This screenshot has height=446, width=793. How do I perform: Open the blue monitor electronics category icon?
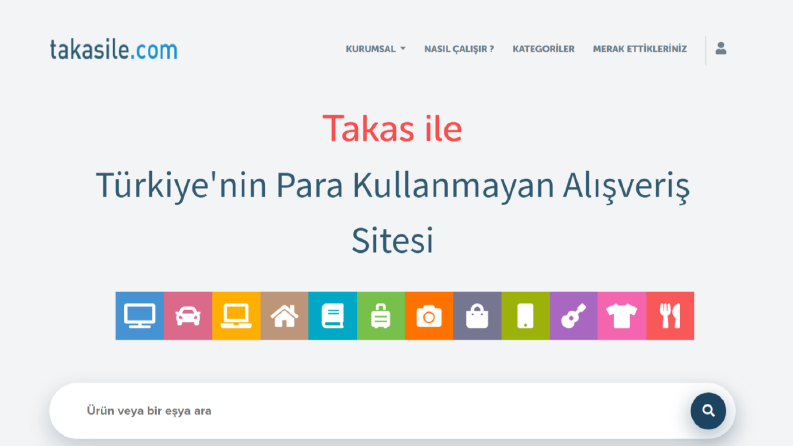pos(140,316)
